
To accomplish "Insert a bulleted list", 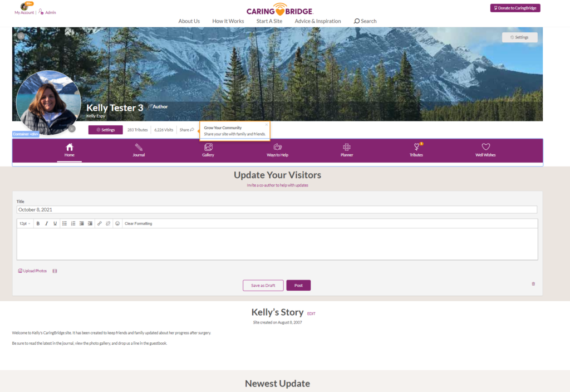I will click(65, 224).
